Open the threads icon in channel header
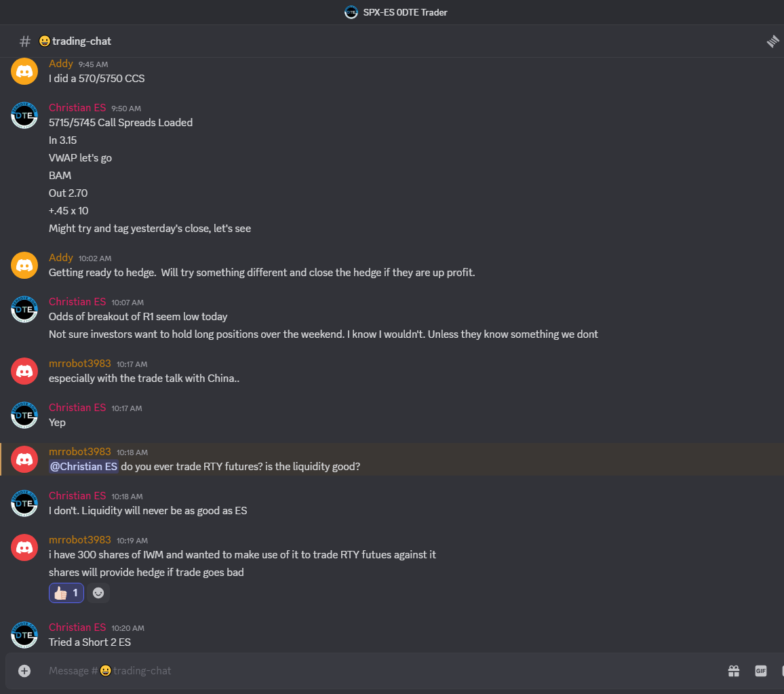This screenshot has height=694, width=784. click(x=773, y=41)
